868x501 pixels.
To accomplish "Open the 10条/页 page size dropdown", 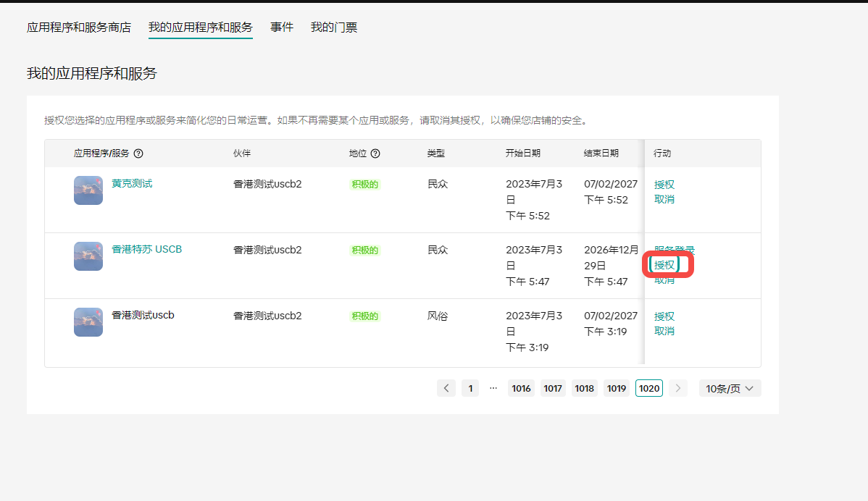I will click(x=730, y=388).
